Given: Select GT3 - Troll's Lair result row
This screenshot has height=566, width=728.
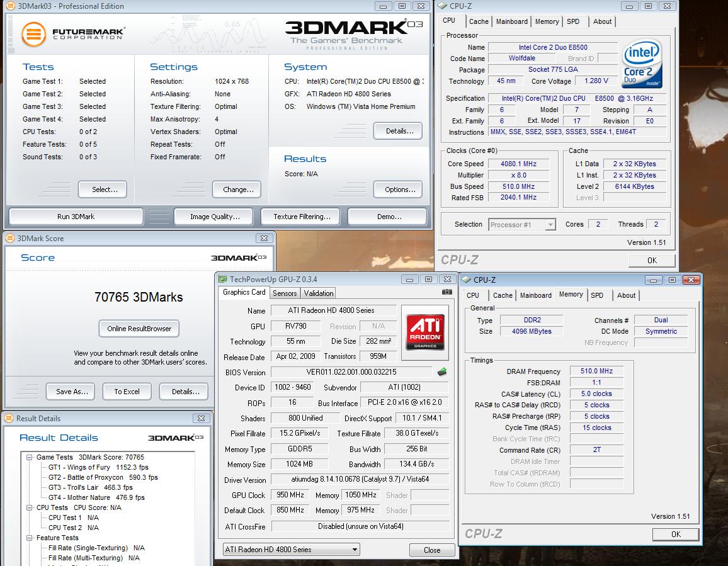Looking at the screenshot, I should [x=91, y=487].
